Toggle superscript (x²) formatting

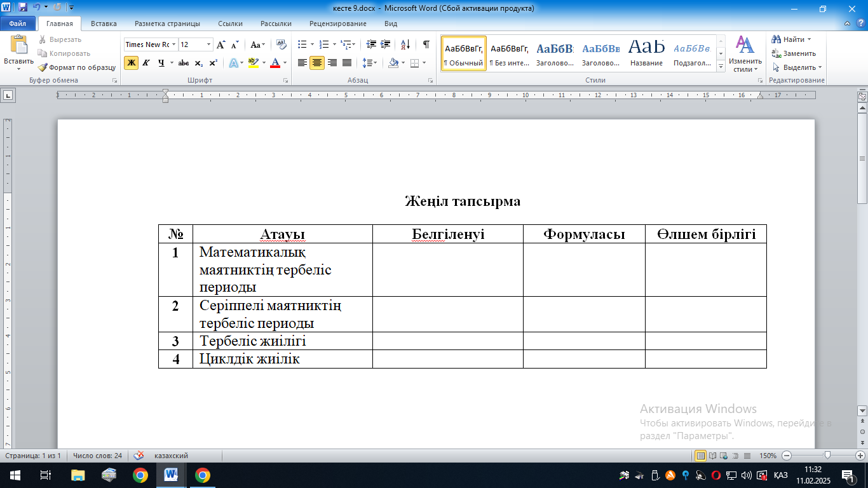pos(214,63)
